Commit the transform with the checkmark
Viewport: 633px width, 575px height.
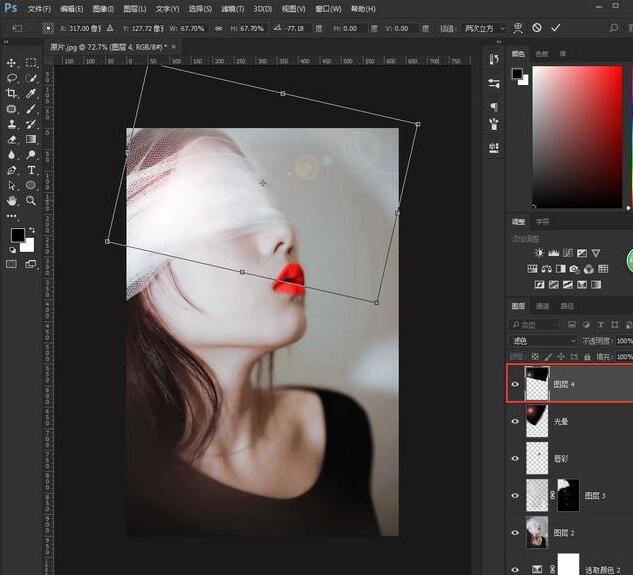pyautogui.click(x=555, y=27)
